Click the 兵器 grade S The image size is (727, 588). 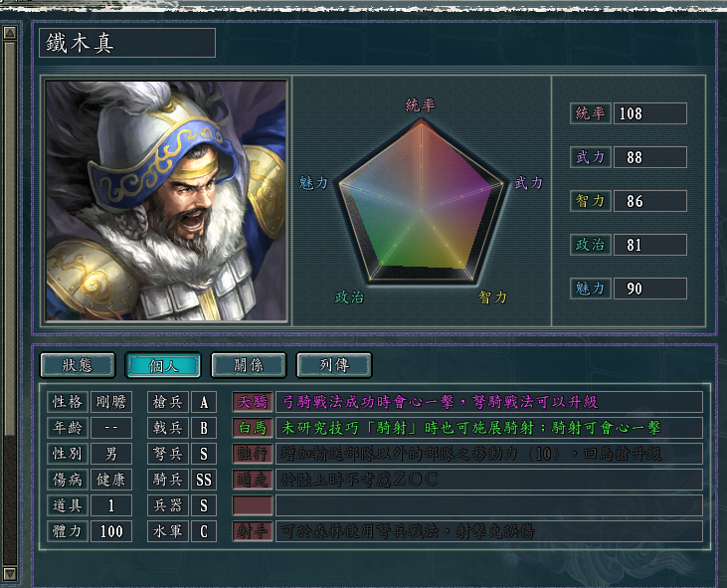tap(204, 505)
